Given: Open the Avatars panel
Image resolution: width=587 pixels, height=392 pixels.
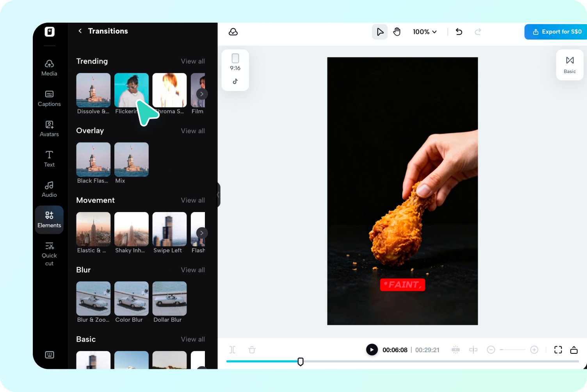Looking at the screenshot, I should point(49,129).
